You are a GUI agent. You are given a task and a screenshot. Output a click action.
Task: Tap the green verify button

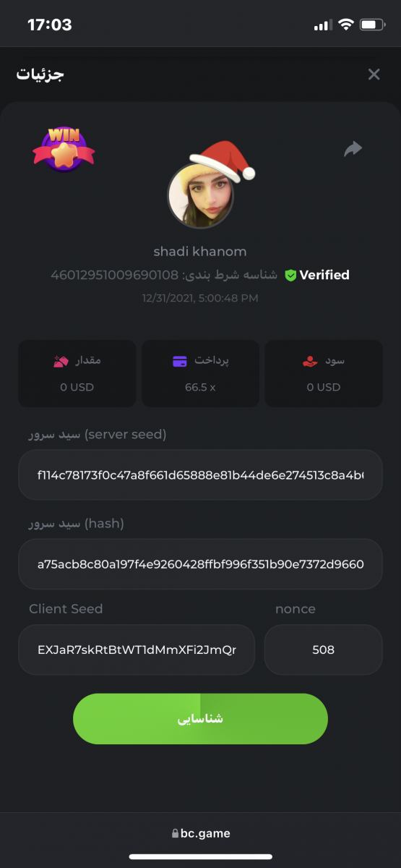[x=200, y=719]
